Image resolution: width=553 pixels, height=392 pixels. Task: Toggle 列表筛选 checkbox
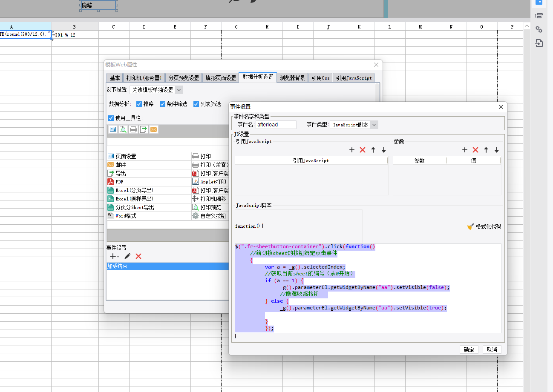[196, 104]
